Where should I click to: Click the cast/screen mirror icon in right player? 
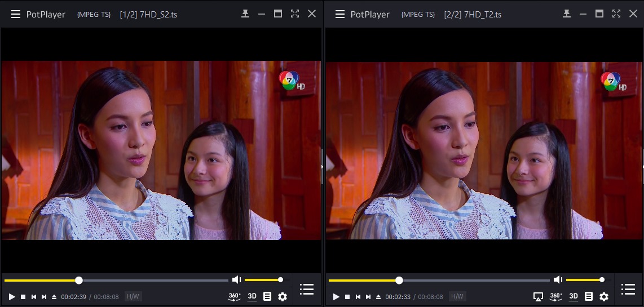[x=538, y=296]
